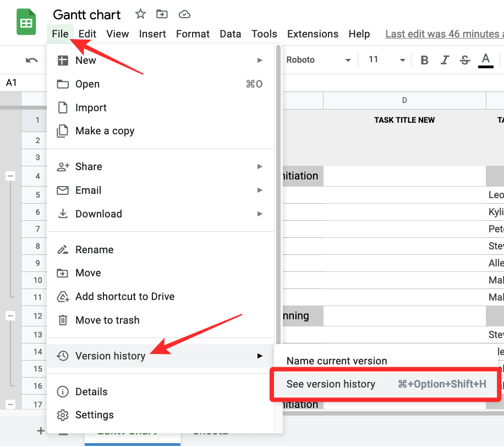Open the Roboto font dropdown

tap(318, 60)
